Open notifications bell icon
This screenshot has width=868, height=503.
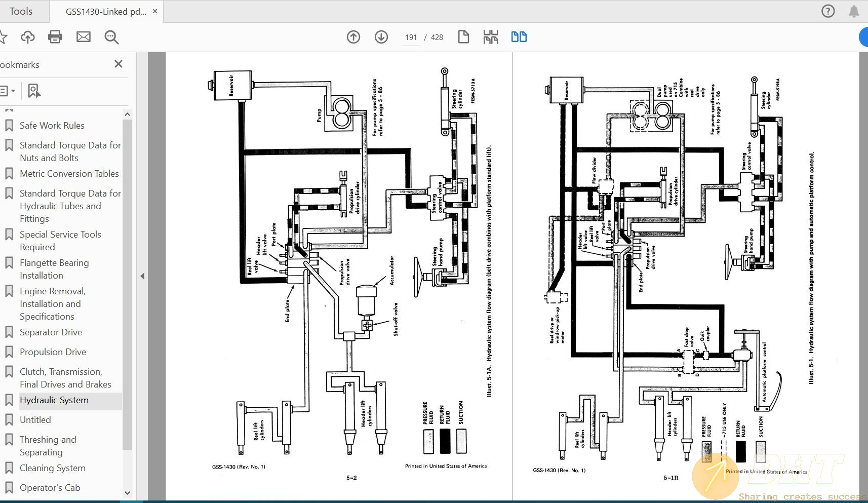pyautogui.click(x=854, y=11)
